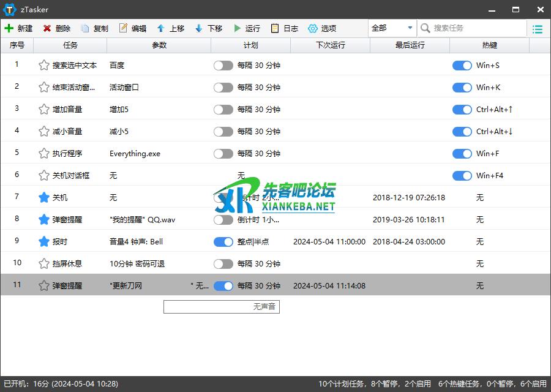
Task: Disable the Win+K hotkey toggle
Action: [x=462, y=88]
